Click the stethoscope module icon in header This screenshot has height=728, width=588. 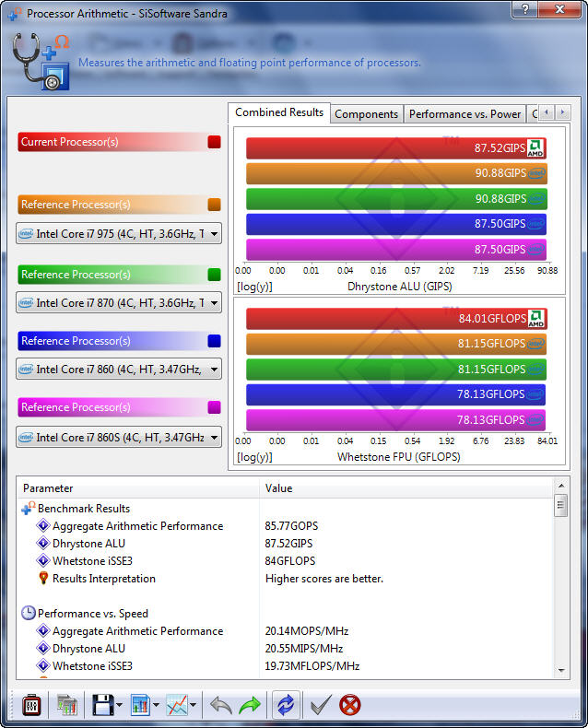tap(41, 62)
